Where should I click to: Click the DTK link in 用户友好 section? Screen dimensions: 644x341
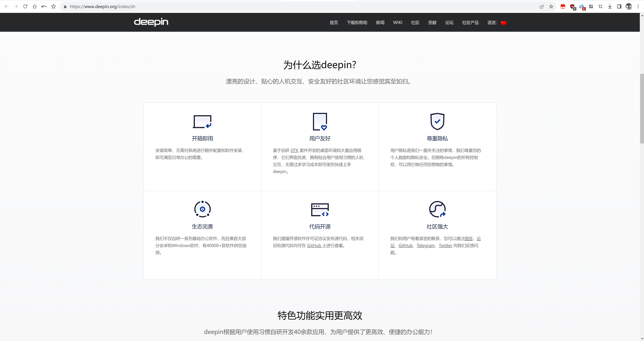(x=294, y=150)
